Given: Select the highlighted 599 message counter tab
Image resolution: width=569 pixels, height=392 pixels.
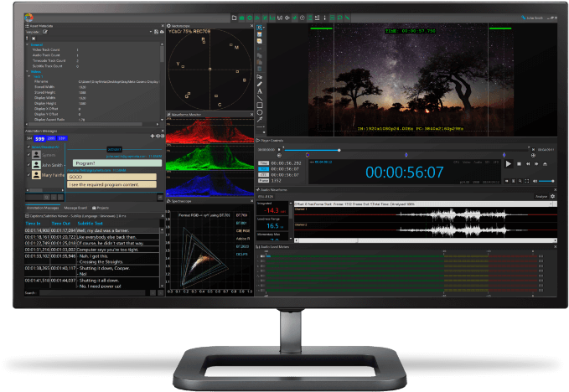Looking at the screenshot, I should 39,138.
